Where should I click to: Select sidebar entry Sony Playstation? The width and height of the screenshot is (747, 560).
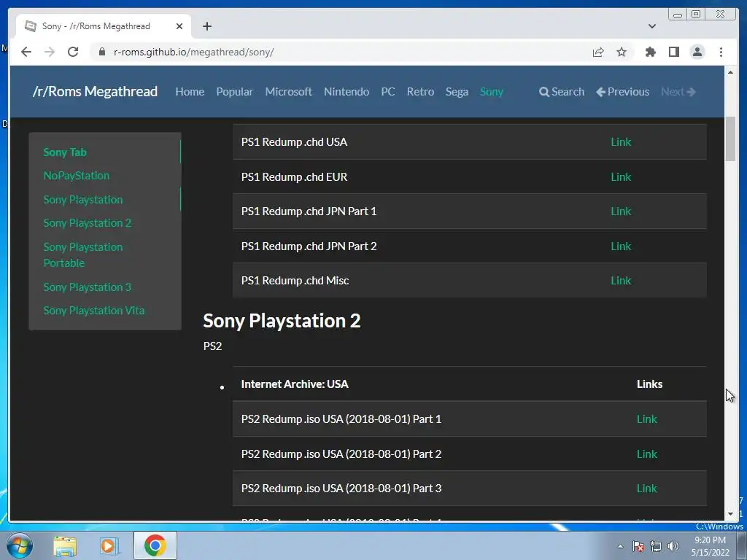coord(83,200)
